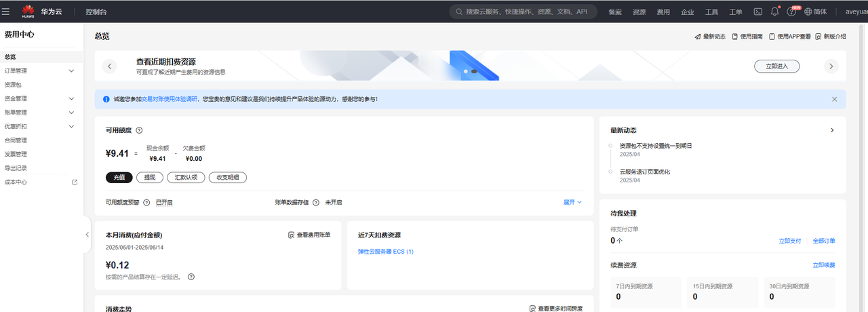Open news item 云服务退订页面优化
Image resolution: width=868 pixels, height=312 pixels.
tap(645, 172)
